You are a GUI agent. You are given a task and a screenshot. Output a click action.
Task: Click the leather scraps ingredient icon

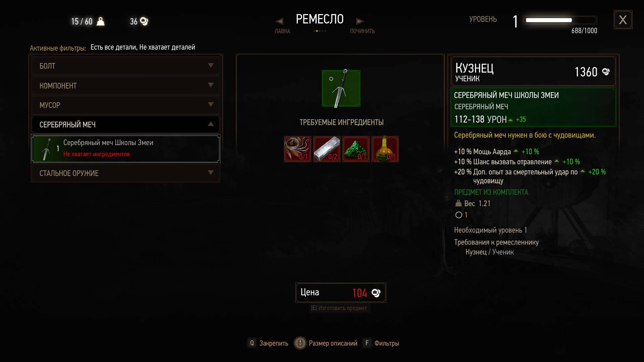point(298,149)
